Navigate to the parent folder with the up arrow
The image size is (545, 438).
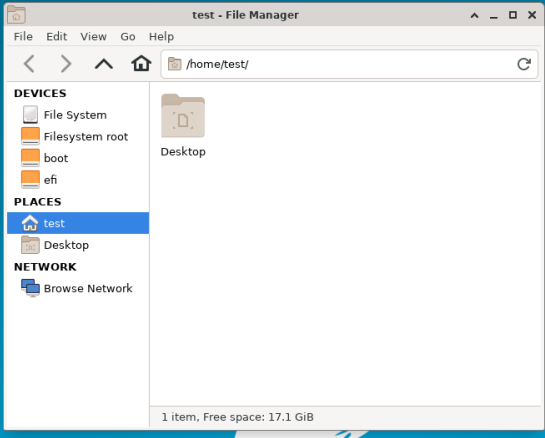[x=104, y=64]
